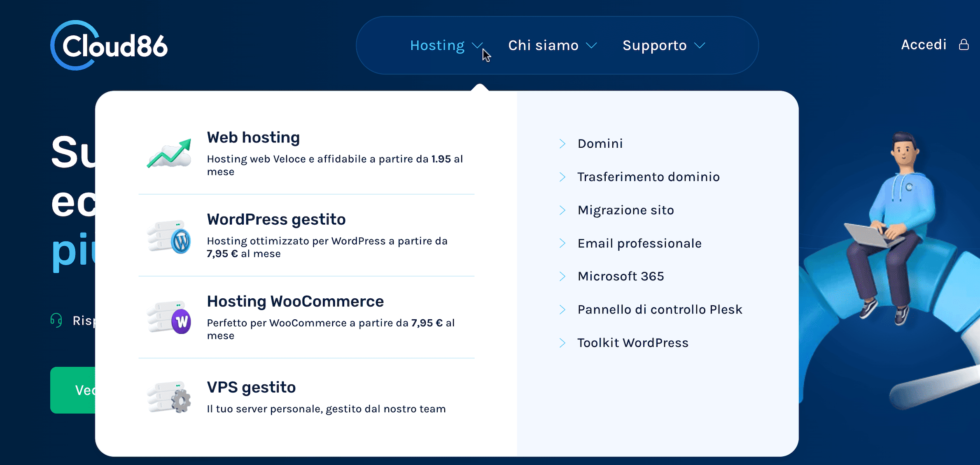This screenshot has height=465, width=980.
Task: Collapse the Hosting dropdown chevron
Action: click(x=477, y=45)
